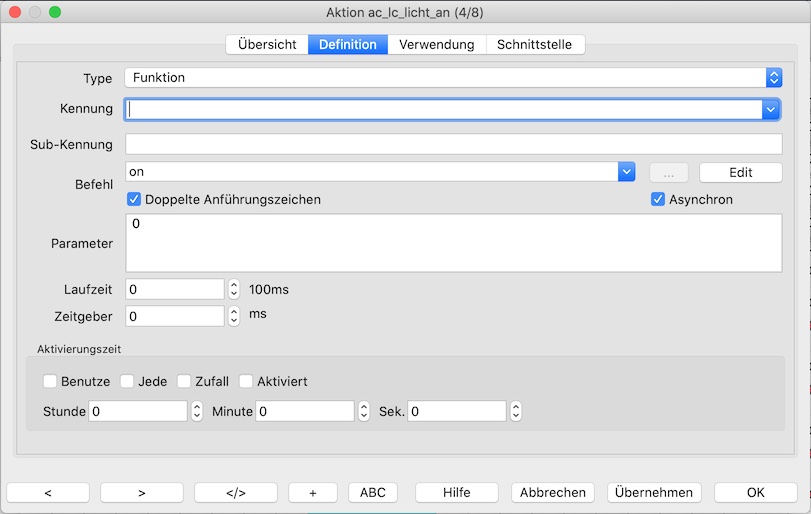Expand the Kennung combo box arrow
Screen dimensions: 811x514
point(770,109)
